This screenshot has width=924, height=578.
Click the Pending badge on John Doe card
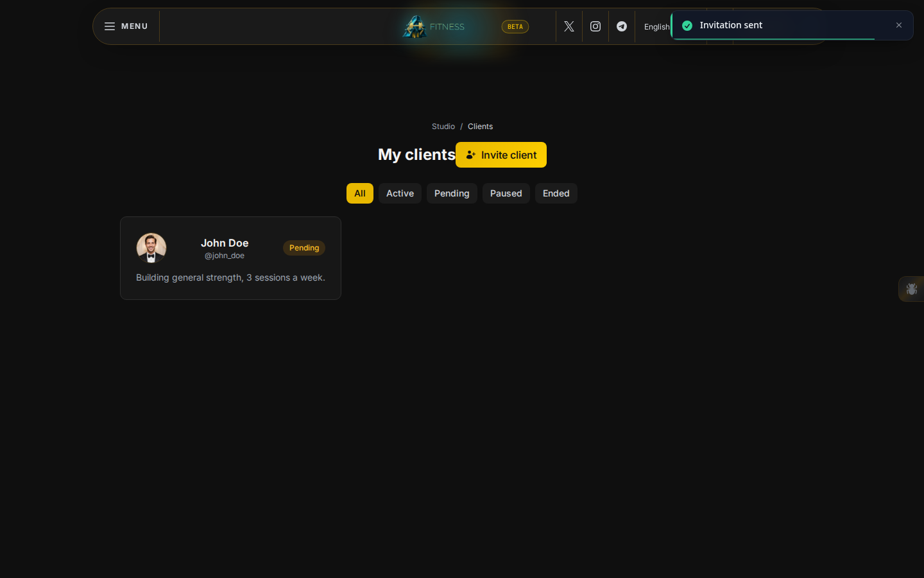pyautogui.click(x=304, y=248)
